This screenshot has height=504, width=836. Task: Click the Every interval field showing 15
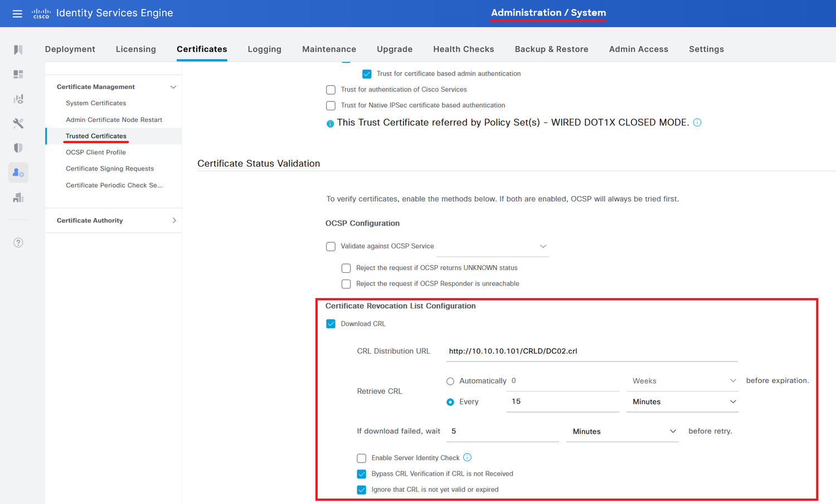tap(563, 402)
